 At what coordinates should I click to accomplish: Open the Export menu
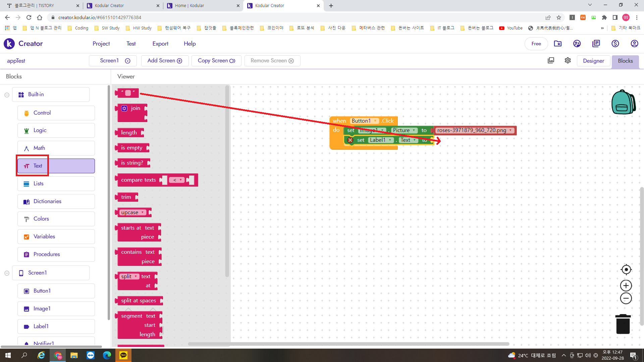click(160, 44)
